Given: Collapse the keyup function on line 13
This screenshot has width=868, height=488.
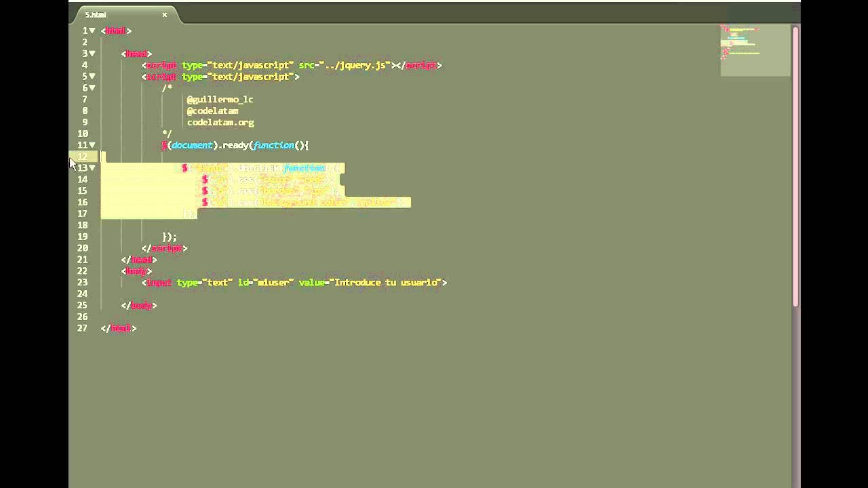Looking at the screenshot, I should coord(92,167).
